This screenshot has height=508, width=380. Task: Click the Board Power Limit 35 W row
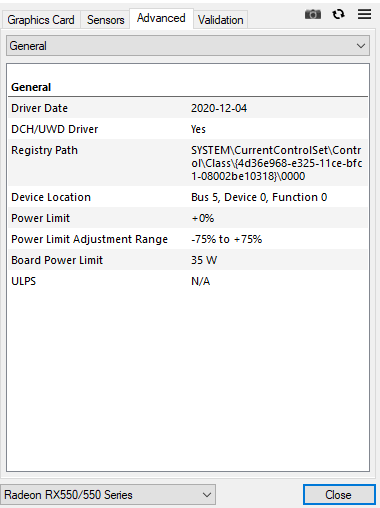[188, 260]
